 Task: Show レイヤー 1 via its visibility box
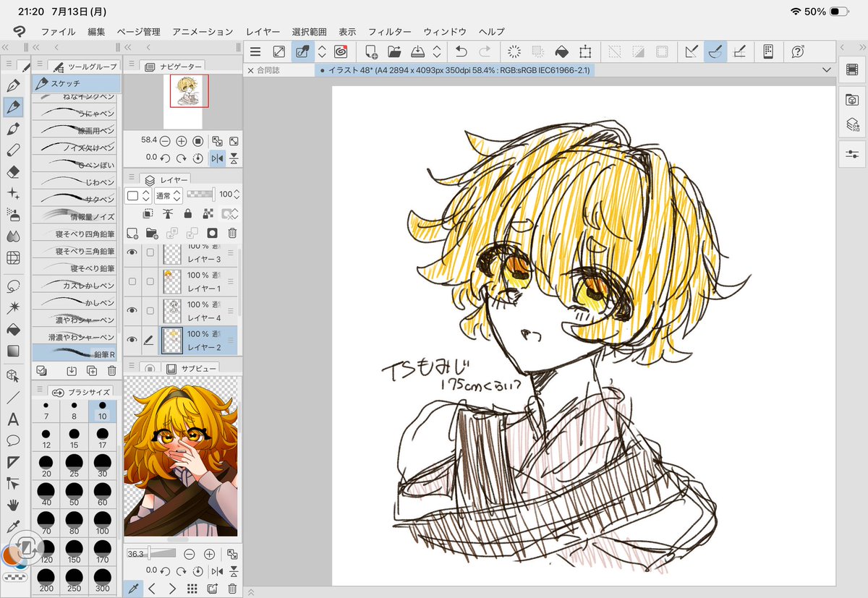(x=132, y=281)
